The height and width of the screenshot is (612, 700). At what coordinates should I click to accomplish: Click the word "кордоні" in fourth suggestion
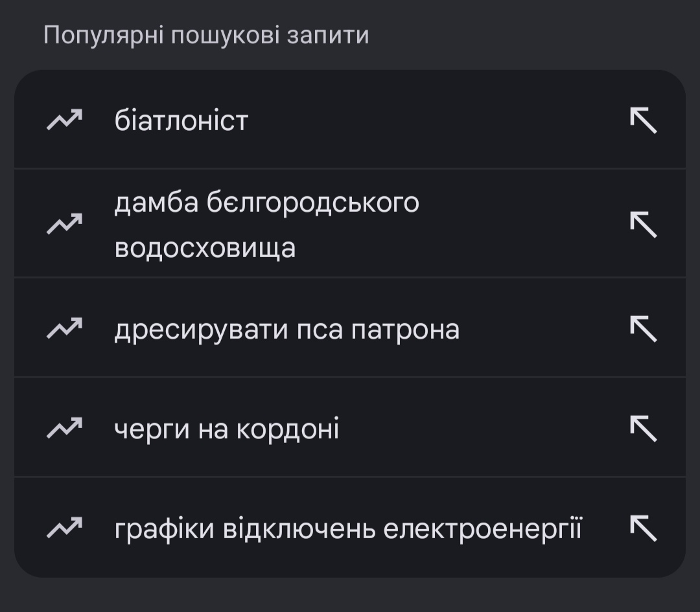[287, 429]
